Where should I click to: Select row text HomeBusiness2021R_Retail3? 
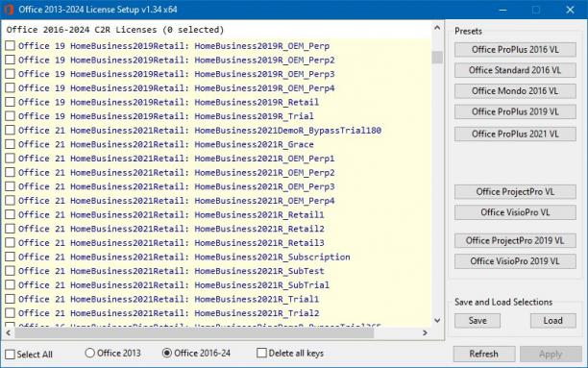pyautogui.click(x=259, y=243)
